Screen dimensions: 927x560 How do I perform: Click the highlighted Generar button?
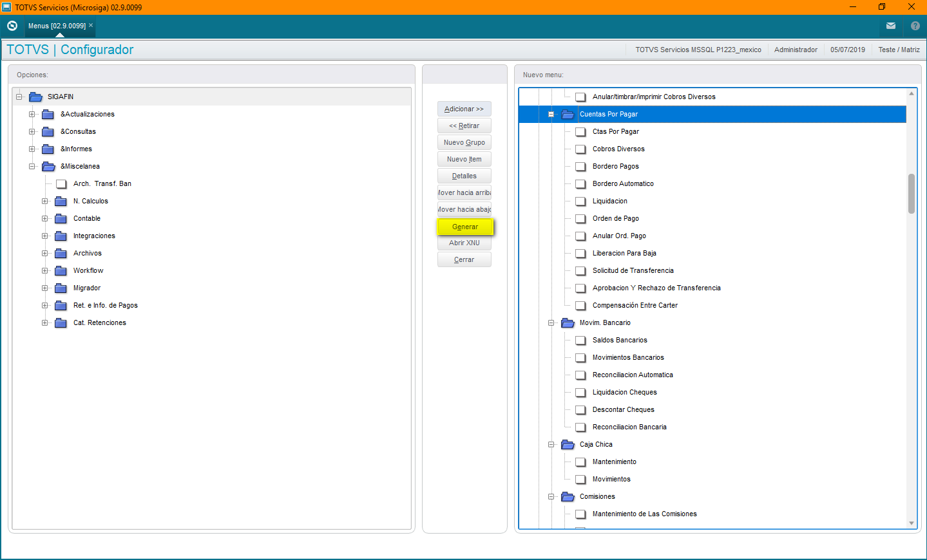click(465, 227)
